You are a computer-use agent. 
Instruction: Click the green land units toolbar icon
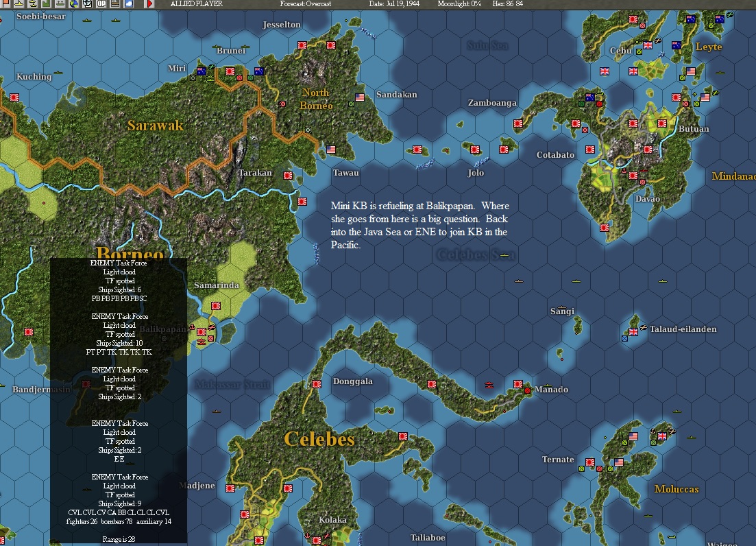pyautogui.click(x=47, y=3)
